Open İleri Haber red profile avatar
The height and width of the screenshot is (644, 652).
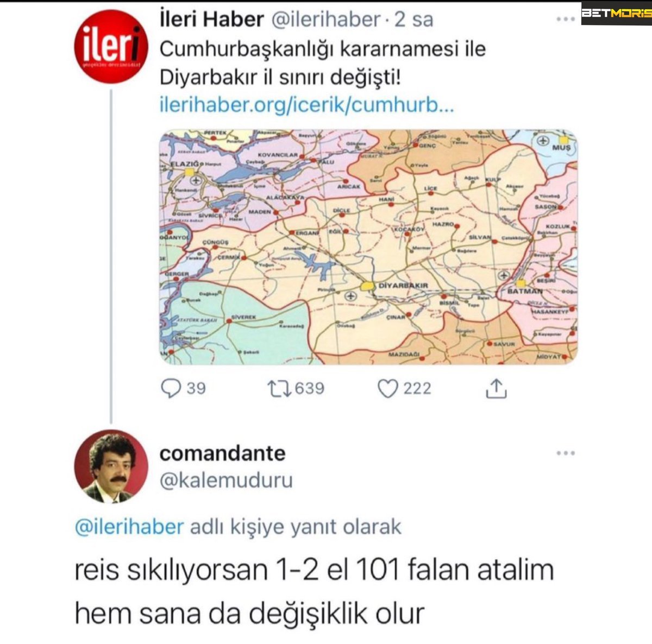pyautogui.click(x=111, y=46)
